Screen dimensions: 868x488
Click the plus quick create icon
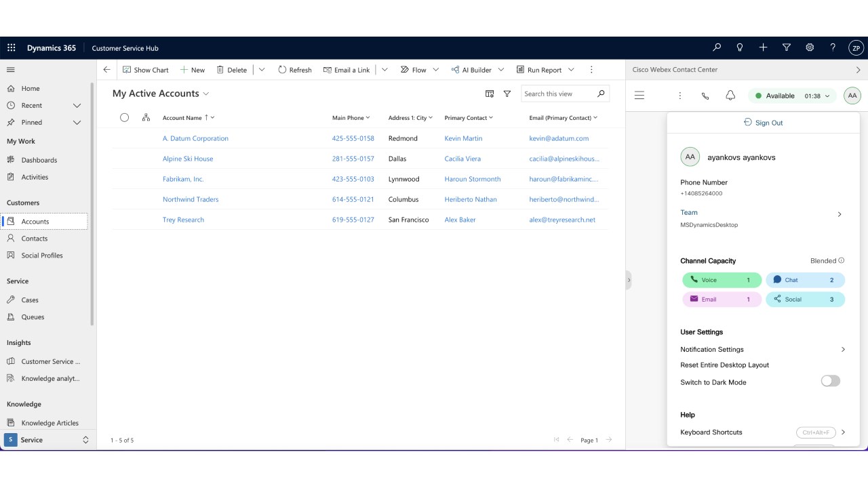[763, 47]
